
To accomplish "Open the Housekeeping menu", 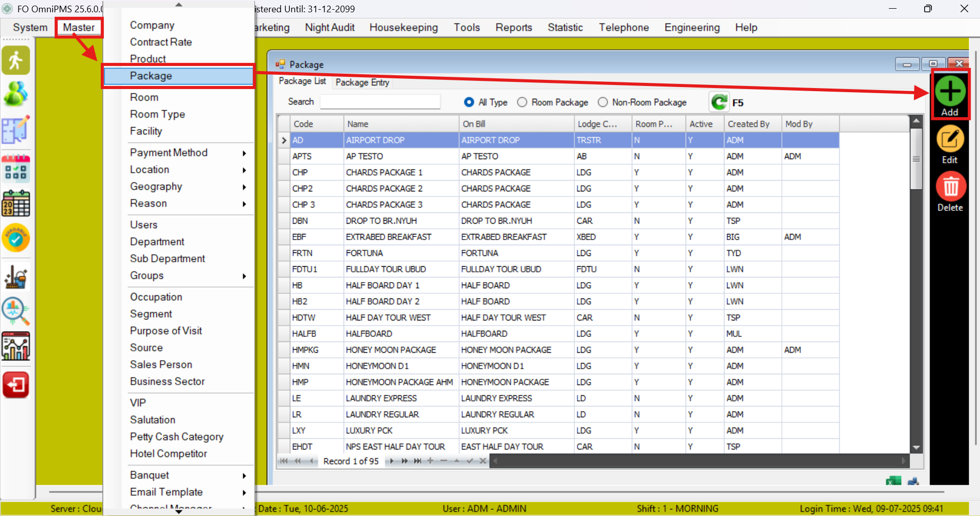I will pos(403,28).
